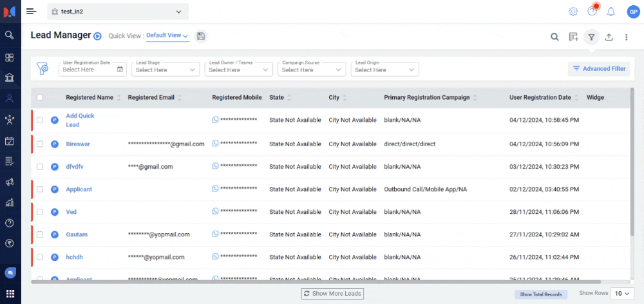Viewport: 644px width, 304px height.
Task: Open the Ved lead link
Action: pyautogui.click(x=71, y=212)
